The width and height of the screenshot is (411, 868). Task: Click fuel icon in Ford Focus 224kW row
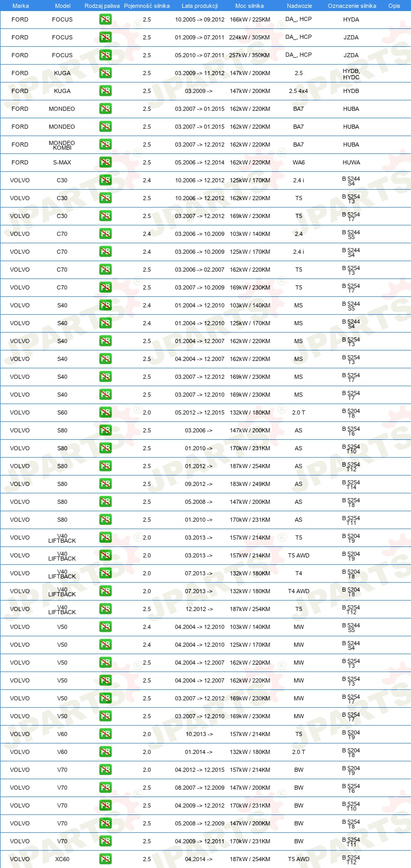click(105, 37)
